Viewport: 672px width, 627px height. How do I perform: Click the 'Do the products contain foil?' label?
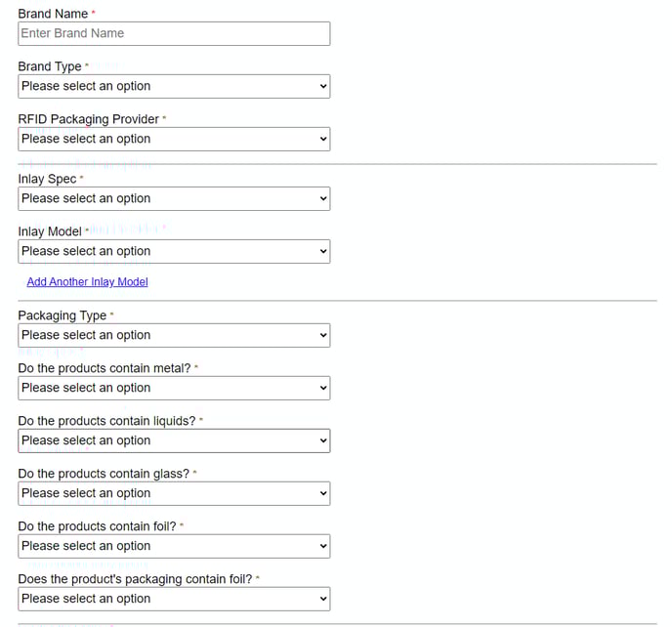[x=97, y=526]
